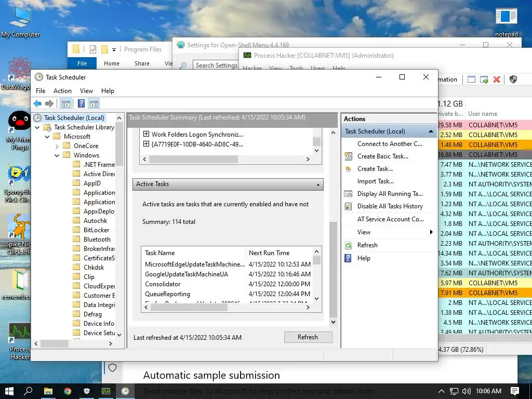Click Connect to Another Computer action
Viewport: 532px width, 399px height.
[390, 144]
